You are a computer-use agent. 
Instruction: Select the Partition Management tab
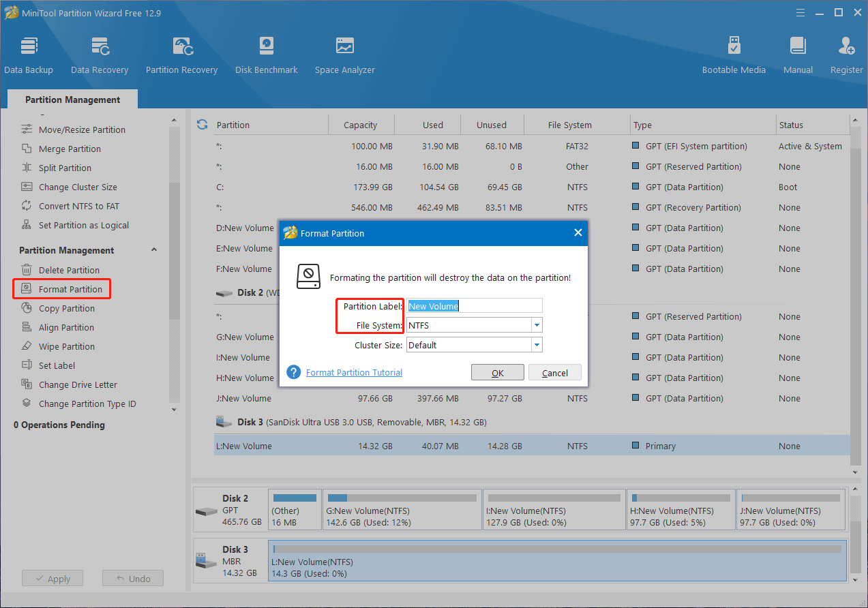coord(72,100)
